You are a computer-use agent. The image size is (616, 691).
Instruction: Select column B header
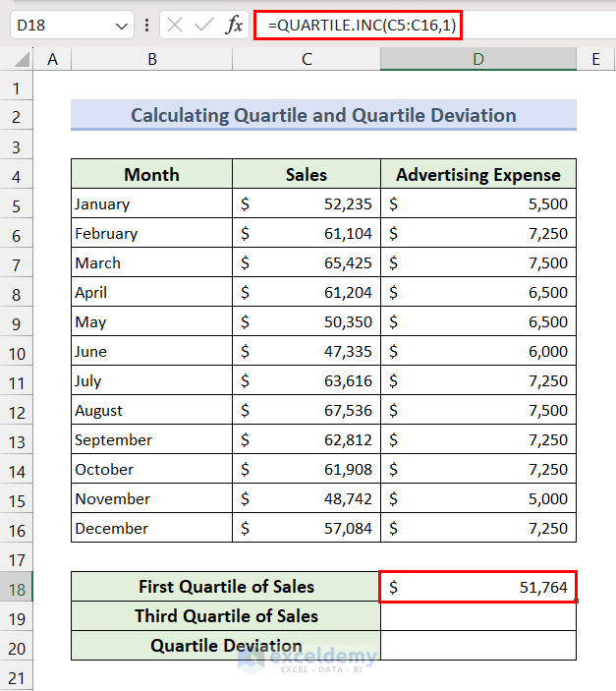(152, 59)
